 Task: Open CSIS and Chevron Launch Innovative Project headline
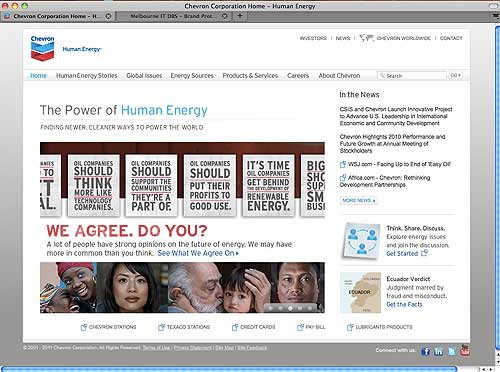pyautogui.click(x=396, y=116)
